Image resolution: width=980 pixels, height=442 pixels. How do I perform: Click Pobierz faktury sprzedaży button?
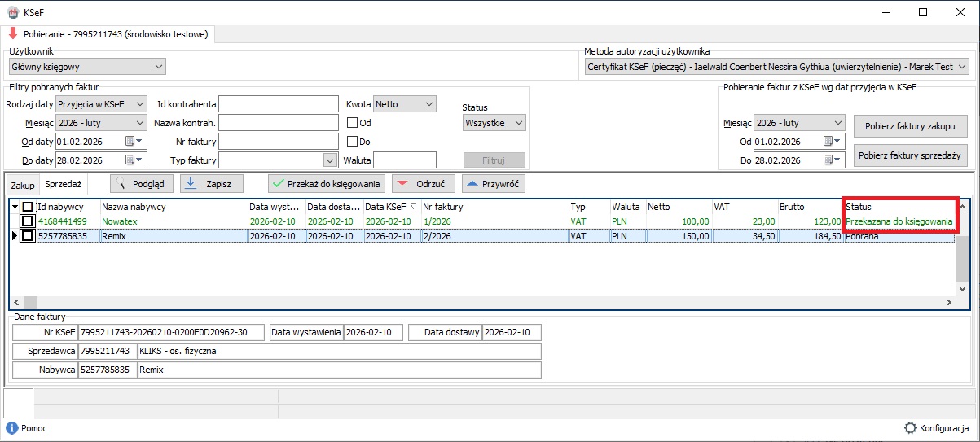pos(912,155)
